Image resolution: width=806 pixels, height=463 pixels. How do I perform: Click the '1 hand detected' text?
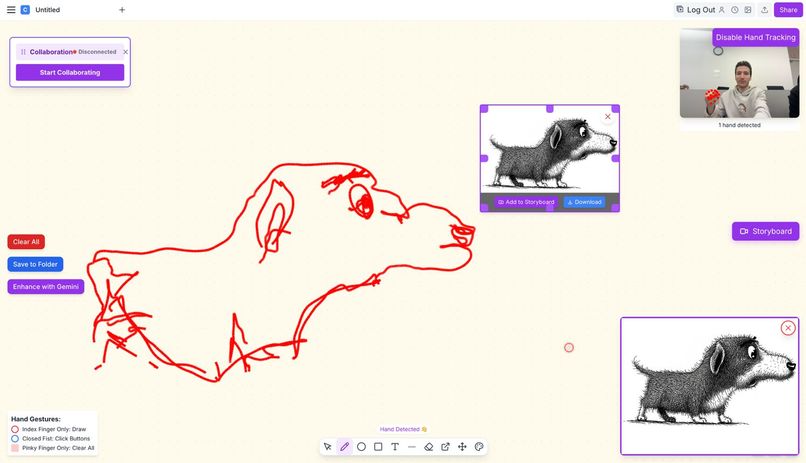[x=739, y=125]
